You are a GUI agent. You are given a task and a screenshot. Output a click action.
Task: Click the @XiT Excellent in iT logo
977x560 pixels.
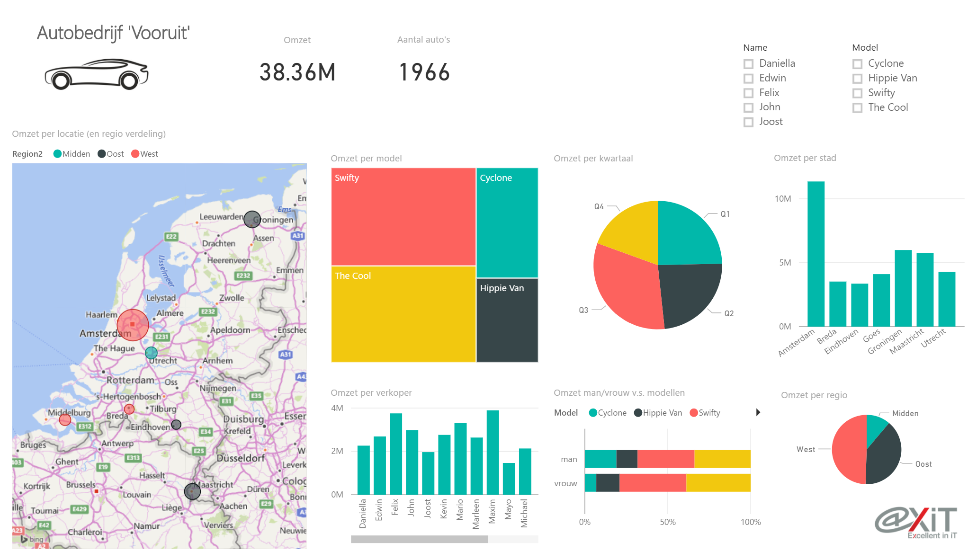click(x=916, y=523)
